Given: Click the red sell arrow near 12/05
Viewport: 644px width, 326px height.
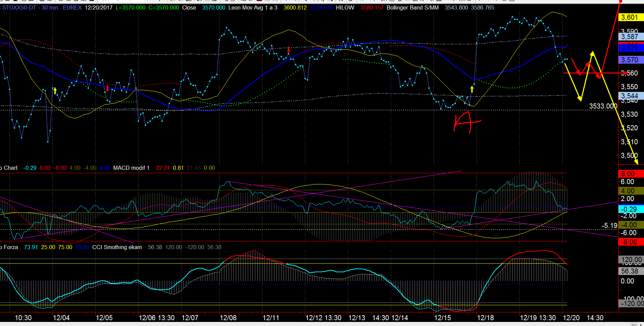Looking at the screenshot, I should click(108, 88).
